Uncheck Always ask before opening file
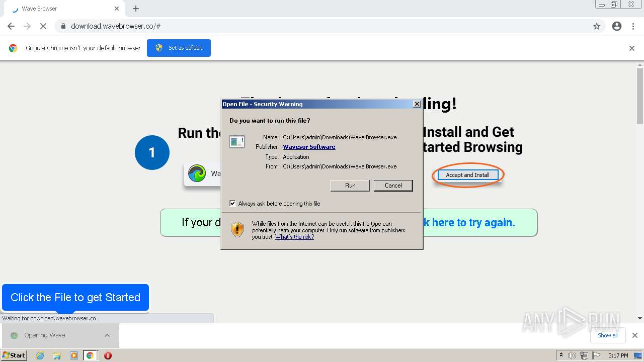644x362 pixels. (x=232, y=204)
